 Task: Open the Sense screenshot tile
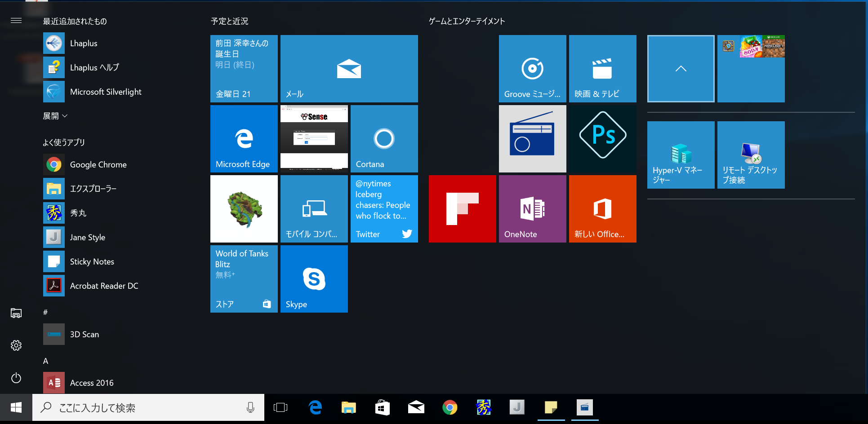(x=314, y=139)
